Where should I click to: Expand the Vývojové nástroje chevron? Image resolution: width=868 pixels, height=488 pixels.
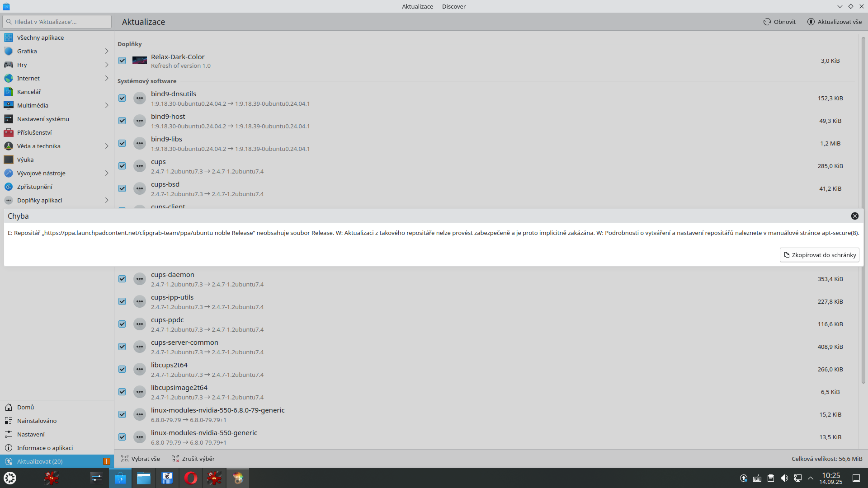click(x=107, y=173)
